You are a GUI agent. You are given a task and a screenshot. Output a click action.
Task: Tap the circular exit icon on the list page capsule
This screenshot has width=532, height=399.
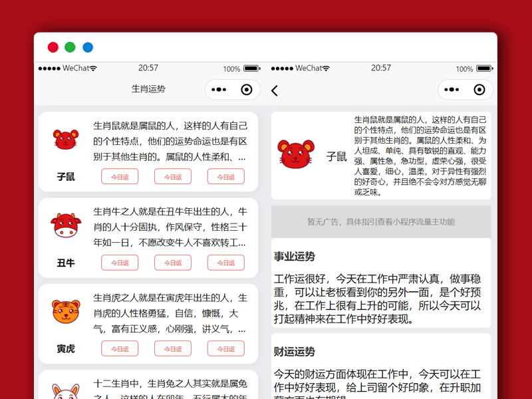[246, 89]
